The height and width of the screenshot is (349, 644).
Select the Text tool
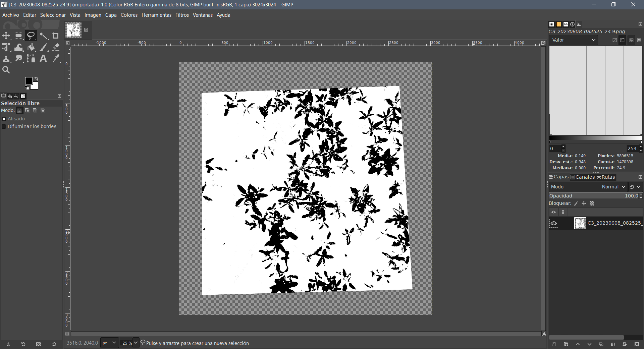pyautogui.click(x=43, y=59)
